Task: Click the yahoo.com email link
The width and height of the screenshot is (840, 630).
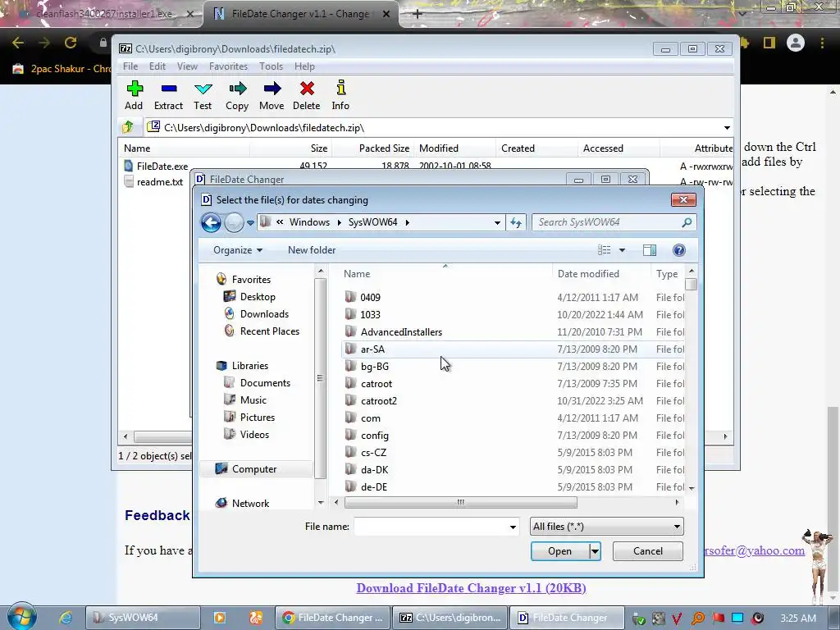Action: click(x=755, y=550)
